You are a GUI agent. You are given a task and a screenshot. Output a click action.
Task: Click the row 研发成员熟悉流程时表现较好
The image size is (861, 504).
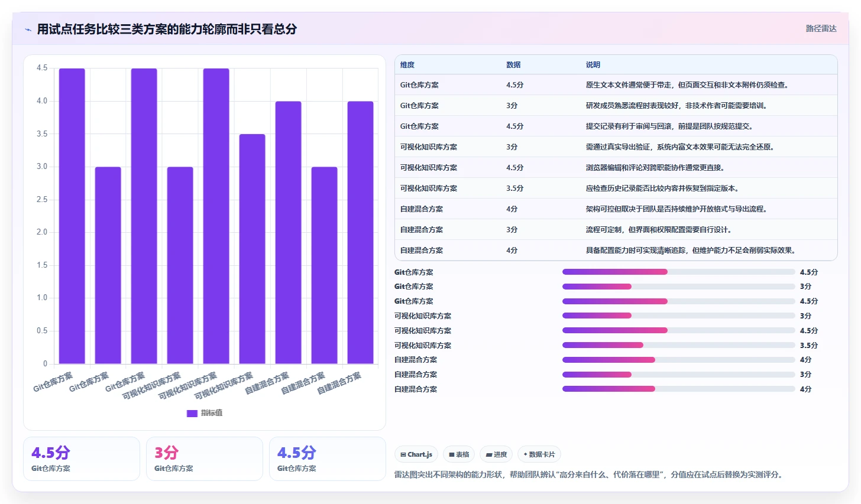click(x=616, y=106)
